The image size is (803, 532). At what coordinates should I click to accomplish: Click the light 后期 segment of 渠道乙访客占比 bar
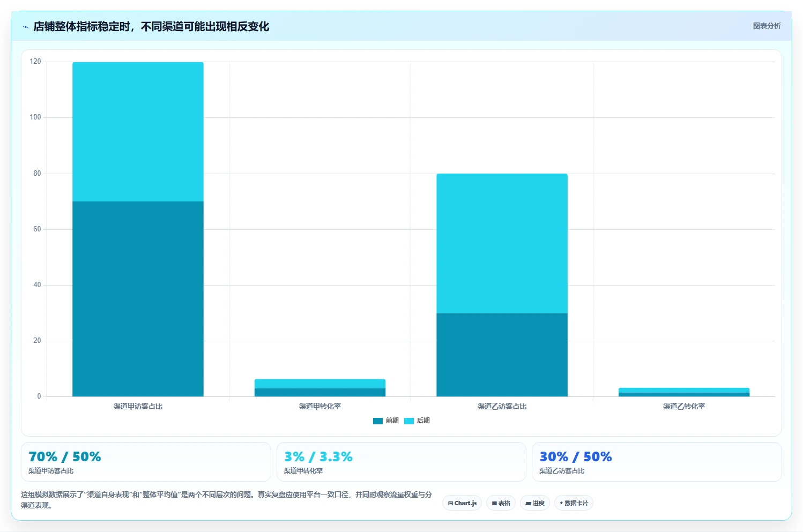[x=502, y=243]
